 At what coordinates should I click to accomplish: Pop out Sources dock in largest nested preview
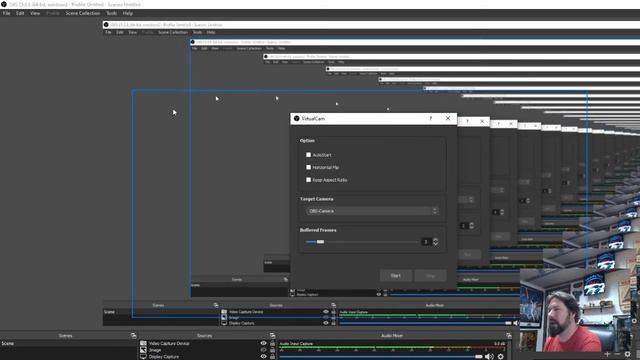coord(333,305)
